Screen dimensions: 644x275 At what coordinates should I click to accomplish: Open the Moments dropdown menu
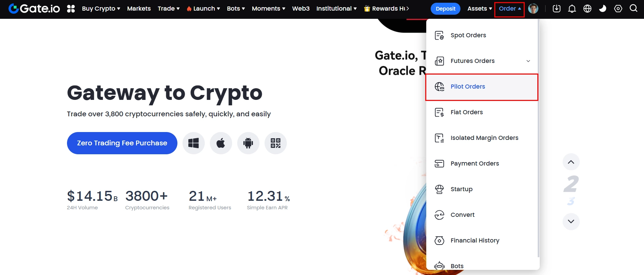[x=268, y=9]
